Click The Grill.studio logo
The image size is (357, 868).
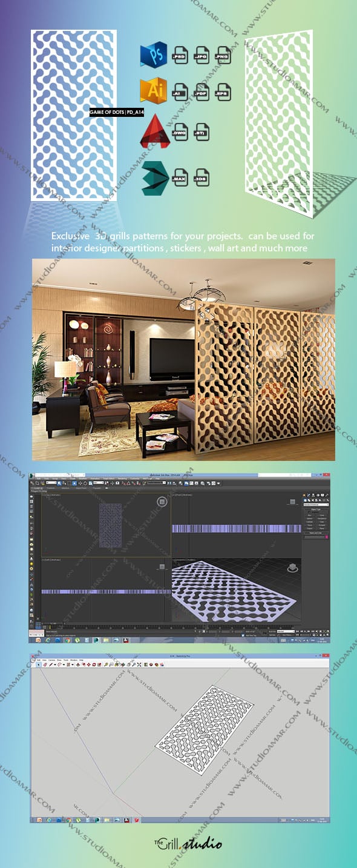pos(187,843)
